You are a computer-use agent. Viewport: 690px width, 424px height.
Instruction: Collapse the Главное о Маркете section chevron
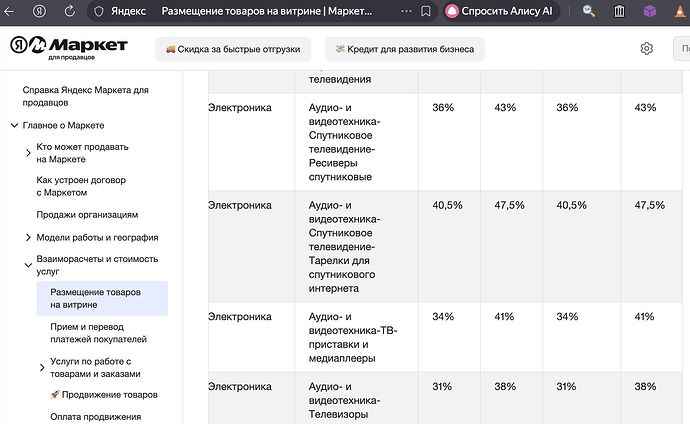[15, 125]
